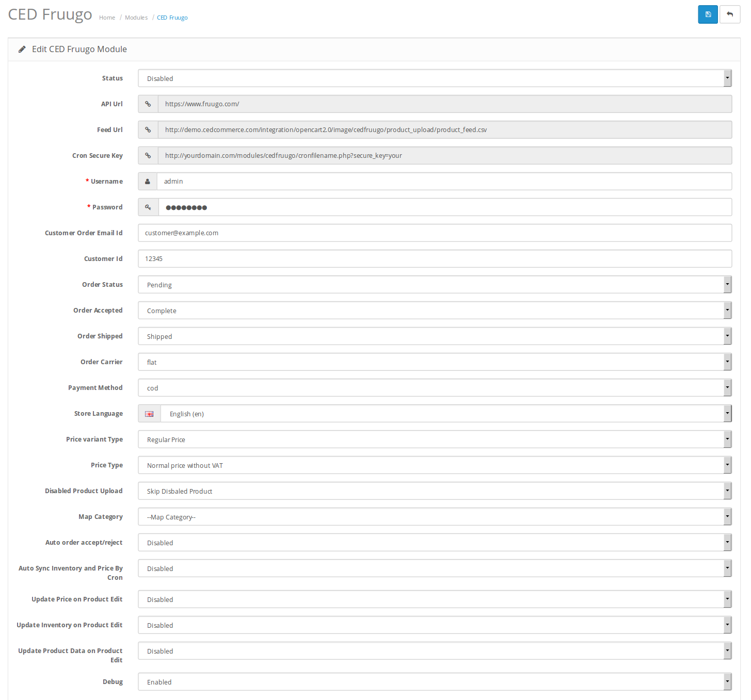The width and height of the screenshot is (751, 700).
Task: Click the key icon beside Password field
Action: click(148, 207)
